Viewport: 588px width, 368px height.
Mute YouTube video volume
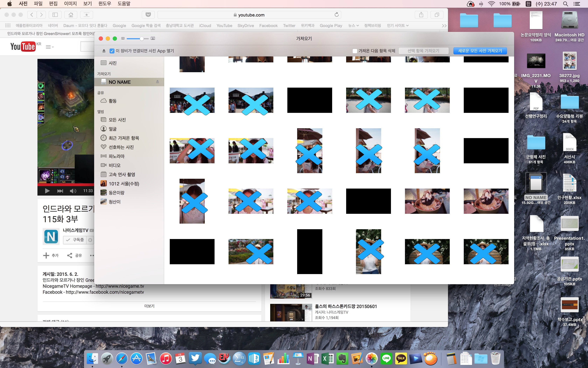point(73,191)
